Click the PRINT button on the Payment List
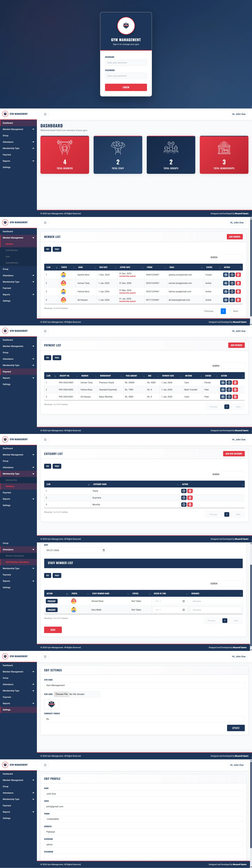This screenshot has height=868, width=252. 57,358
